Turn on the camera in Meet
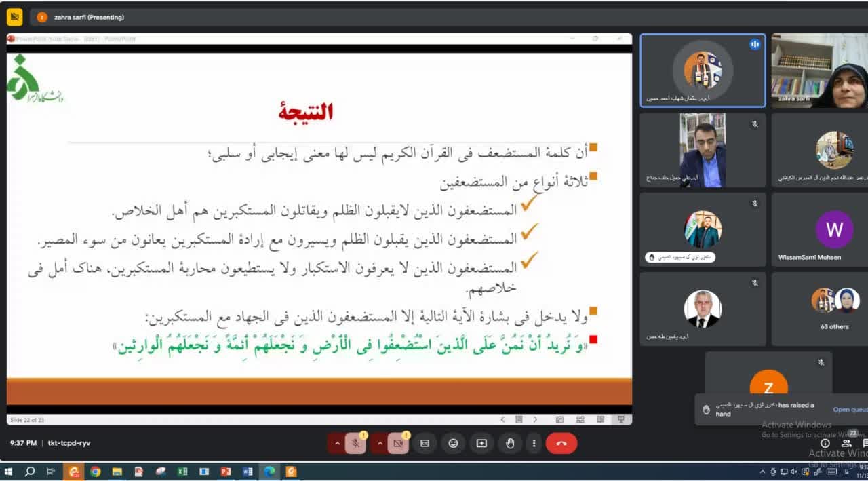The height and width of the screenshot is (481, 868). tap(398, 443)
